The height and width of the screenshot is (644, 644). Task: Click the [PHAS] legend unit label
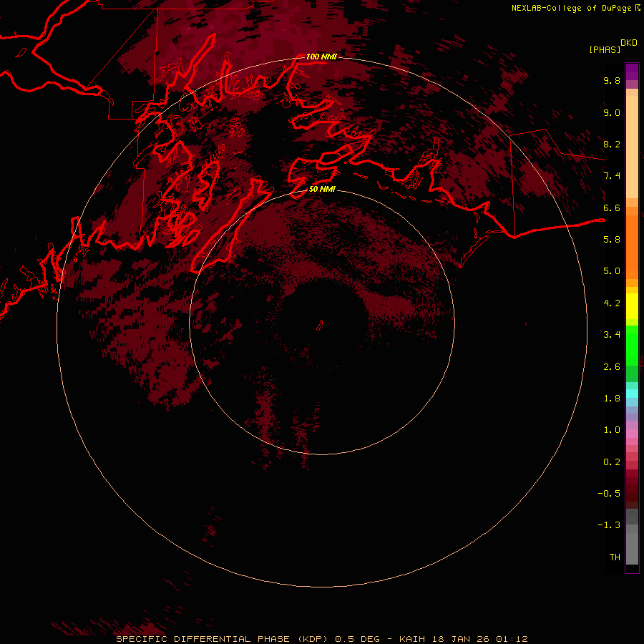605,50
